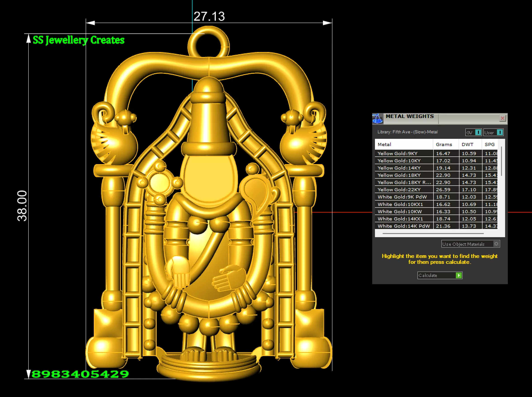Click the 19.14 grams cell
This screenshot has height=397, width=532.
(446, 168)
